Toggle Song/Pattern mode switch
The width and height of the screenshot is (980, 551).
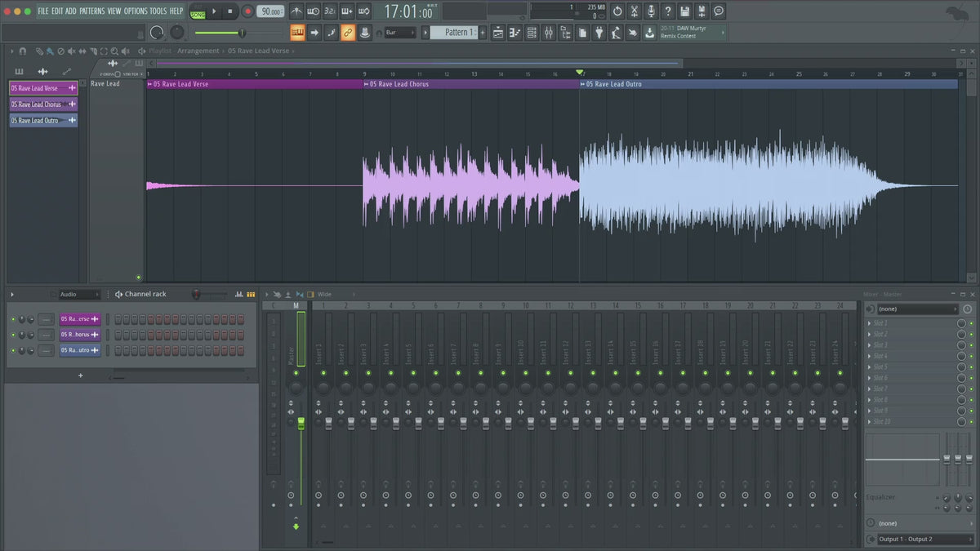[x=198, y=11]
